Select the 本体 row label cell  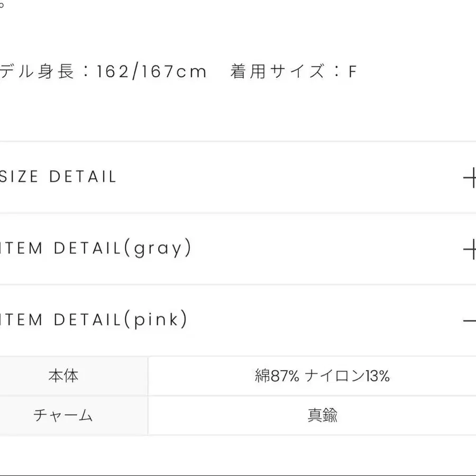click(x=63, y=376)
